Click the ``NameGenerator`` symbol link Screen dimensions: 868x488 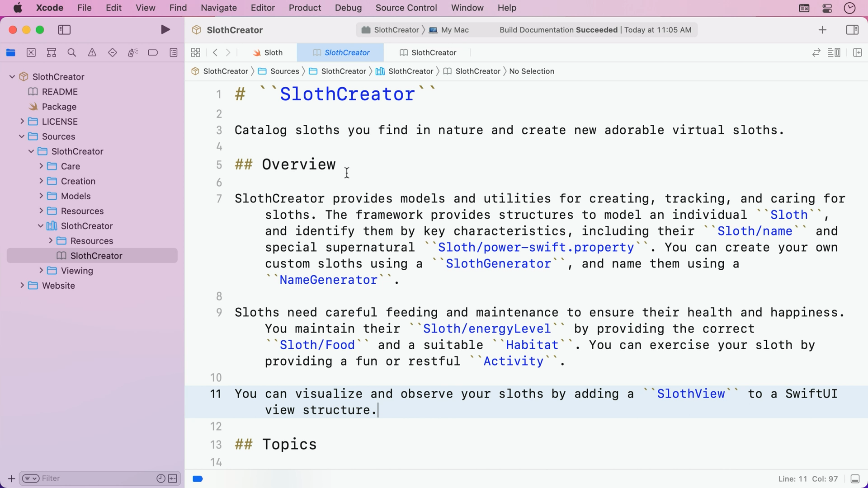tap(329, 280)
